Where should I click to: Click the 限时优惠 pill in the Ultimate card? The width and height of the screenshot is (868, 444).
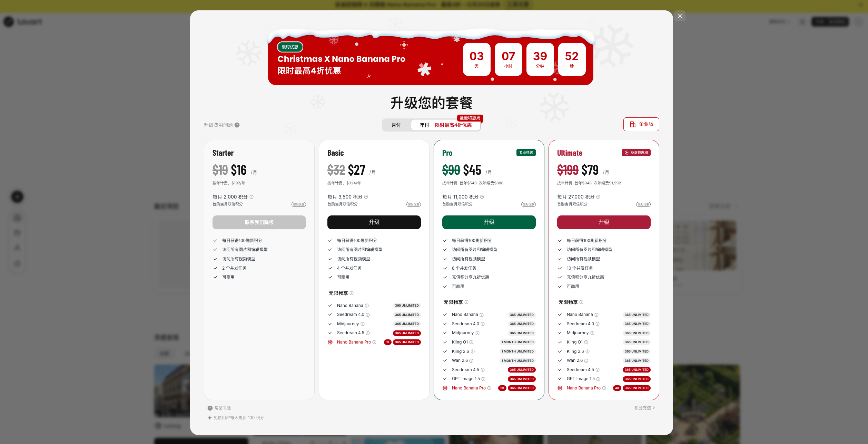pos(643,204)
